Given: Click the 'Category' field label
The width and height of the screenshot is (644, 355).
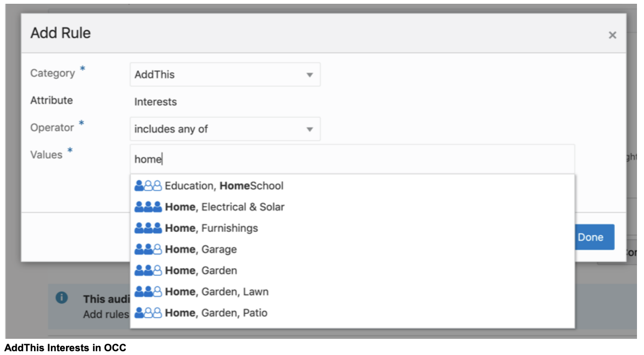Looking at the screenshot, I should [x=52, y=73].
